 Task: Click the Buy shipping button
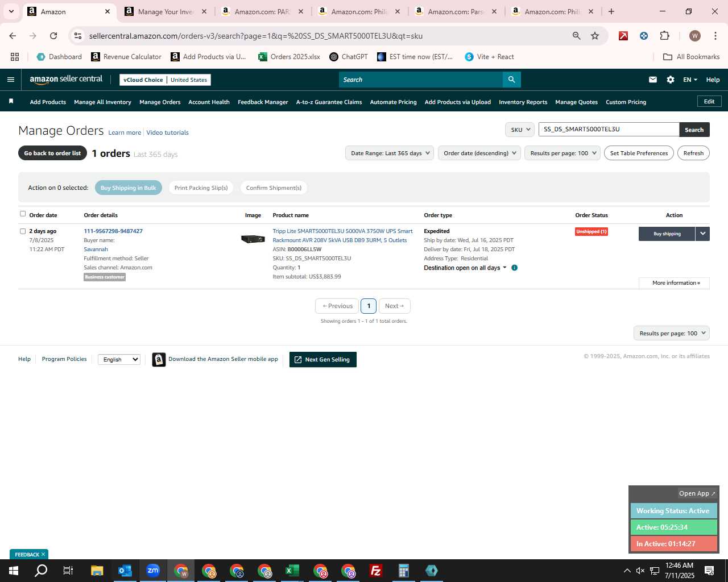[x=667, y=234]
